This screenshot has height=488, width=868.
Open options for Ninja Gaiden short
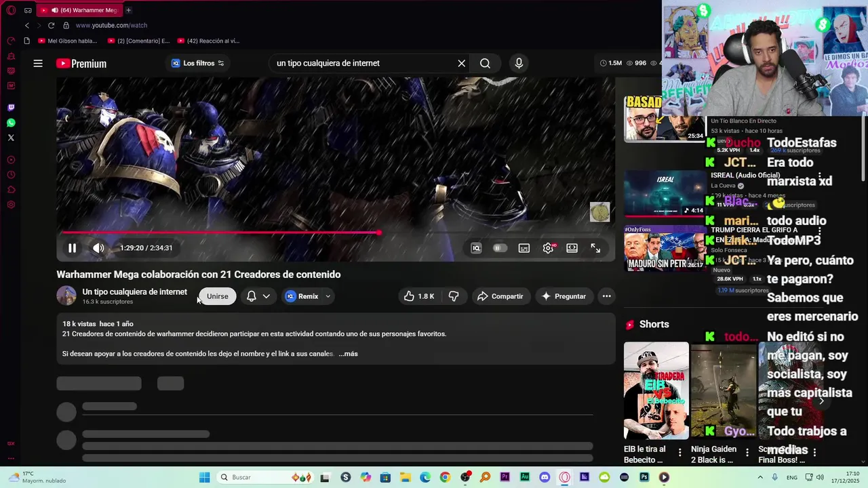tap(747, 452)
